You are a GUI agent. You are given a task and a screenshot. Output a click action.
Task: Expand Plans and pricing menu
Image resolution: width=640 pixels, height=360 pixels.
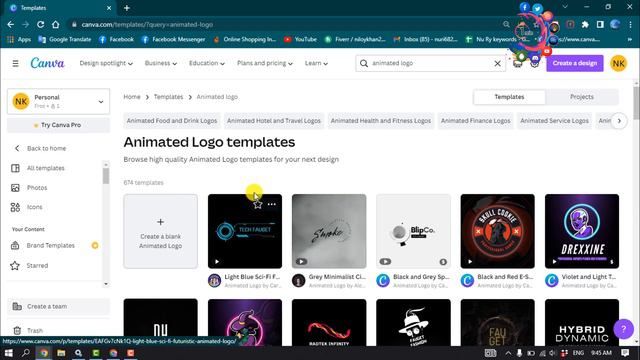click(264, 63)
